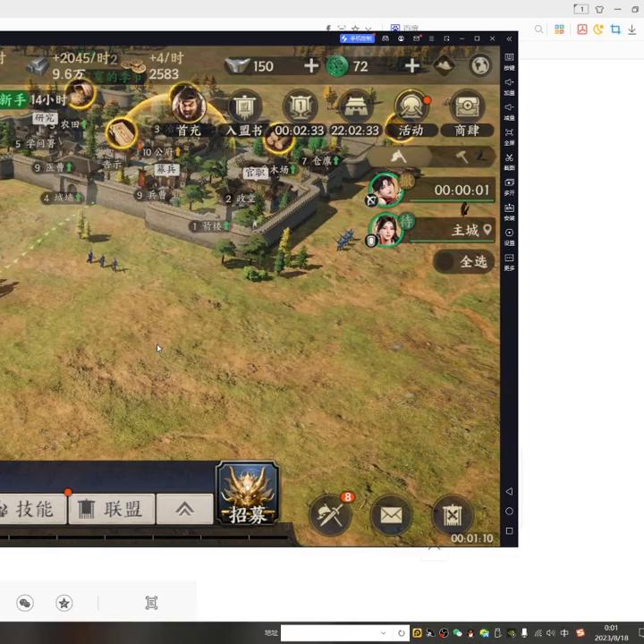The width and height of the screenshot is (644, 644).
Task: Open the world globe map icon
Action: (480, 65)
